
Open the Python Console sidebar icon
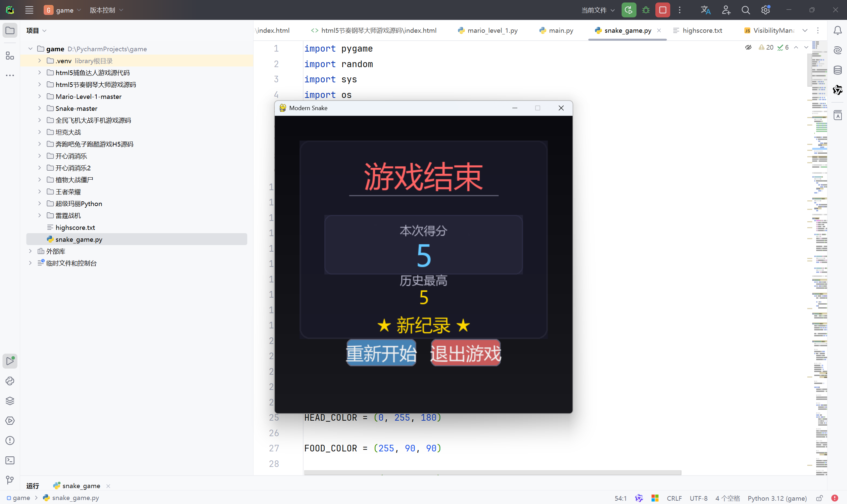tap(10, 381)
